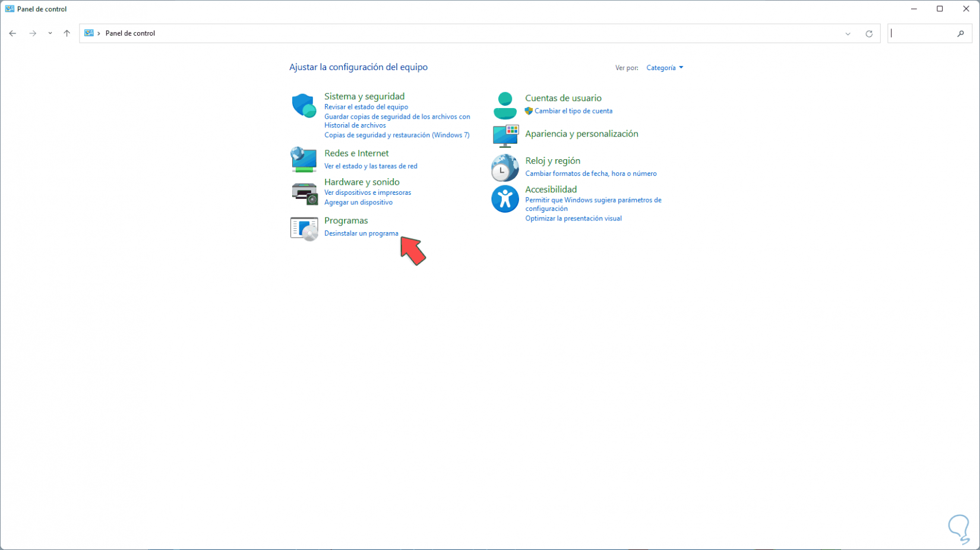Click Optimizar la presentación visual
Viewport: 980px width, 550px height.
[x=573, y=219]
